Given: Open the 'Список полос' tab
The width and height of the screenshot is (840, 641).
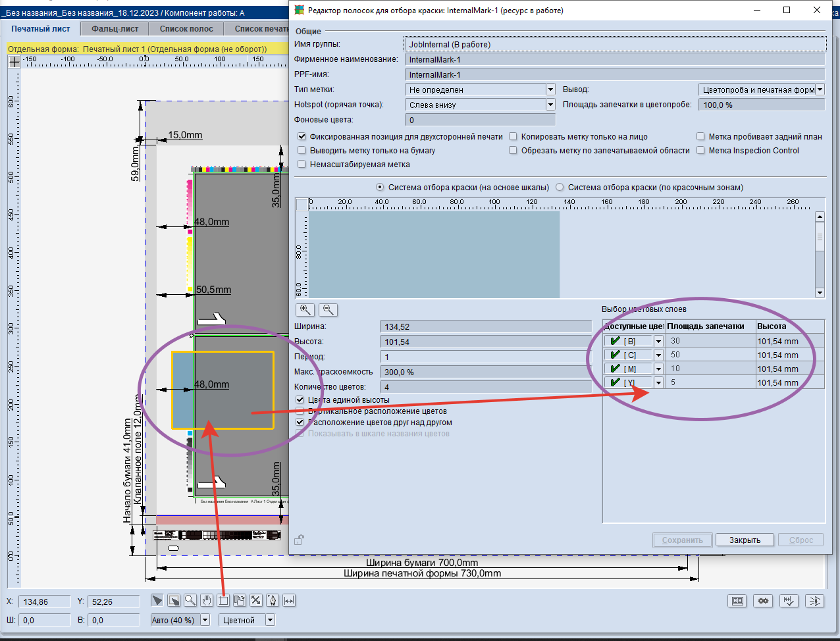Looking at the screenshot, I should [186, 29].
